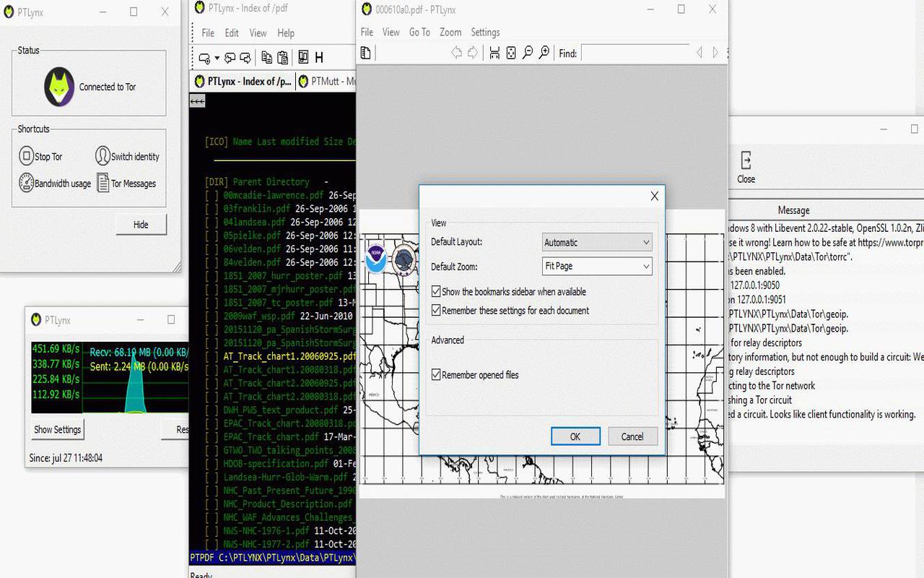Open File menu in PDF viewer
The image size is (924, 578).
pos(367,33)
